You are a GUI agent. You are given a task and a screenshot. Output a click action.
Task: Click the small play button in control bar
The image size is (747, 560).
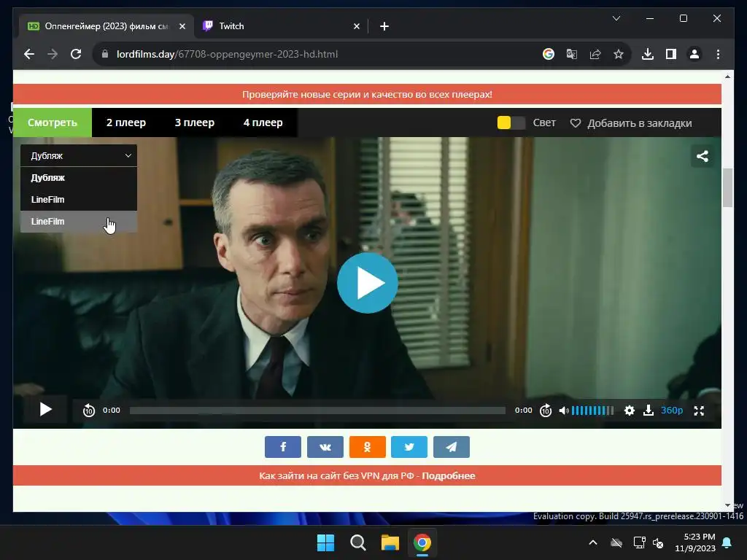45,410
